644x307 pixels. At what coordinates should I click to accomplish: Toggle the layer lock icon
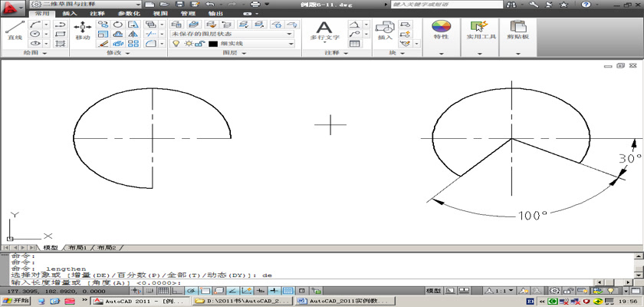click(x=199, y=44)
